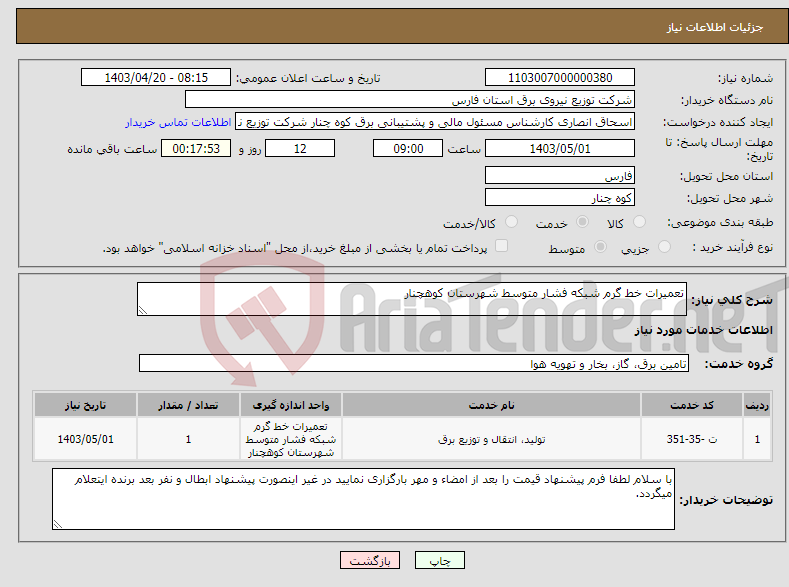Click the deadline date field 1403/05/01

(x=560, y=148)
